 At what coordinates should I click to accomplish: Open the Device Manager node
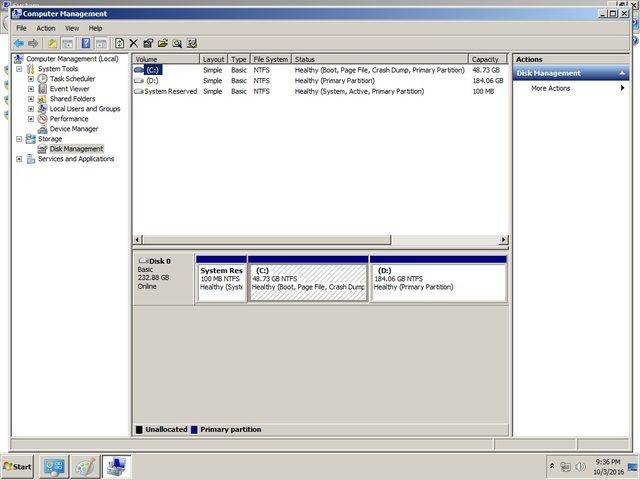click(74, 129)
